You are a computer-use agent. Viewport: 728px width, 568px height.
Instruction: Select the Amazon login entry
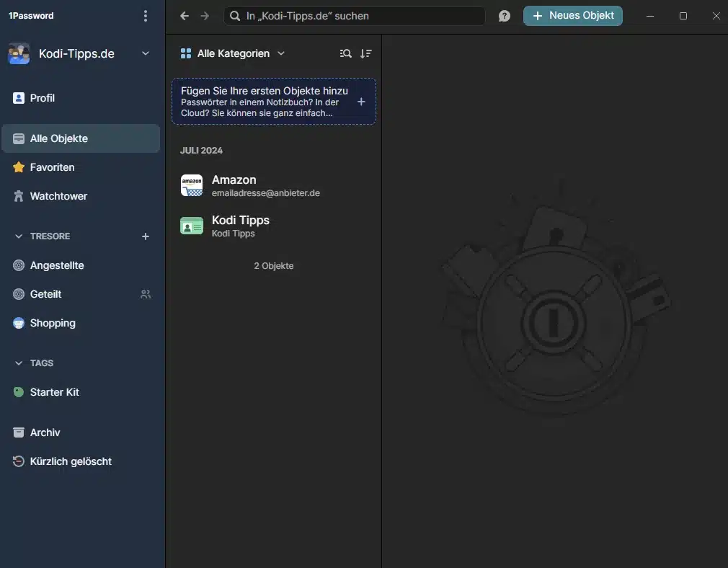(274, 186)
